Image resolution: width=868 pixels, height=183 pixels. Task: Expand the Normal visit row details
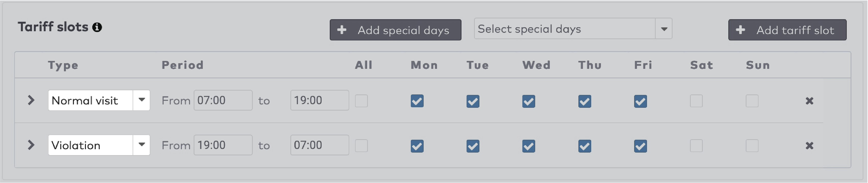(31, 100)
